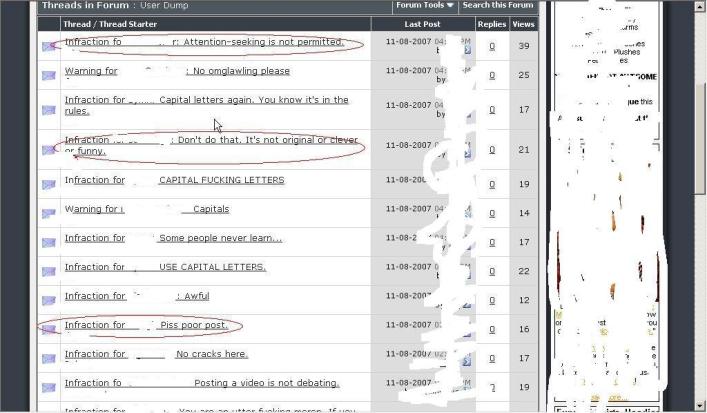Open Warning 'Capitals' thread

click(x=211, y=209)
